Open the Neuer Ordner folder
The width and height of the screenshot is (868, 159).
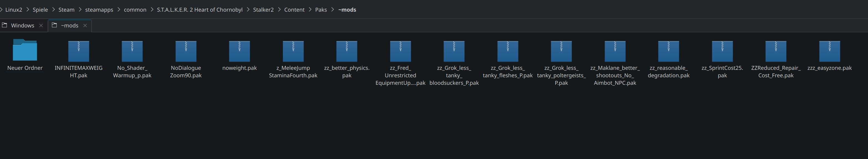(25, 50)
